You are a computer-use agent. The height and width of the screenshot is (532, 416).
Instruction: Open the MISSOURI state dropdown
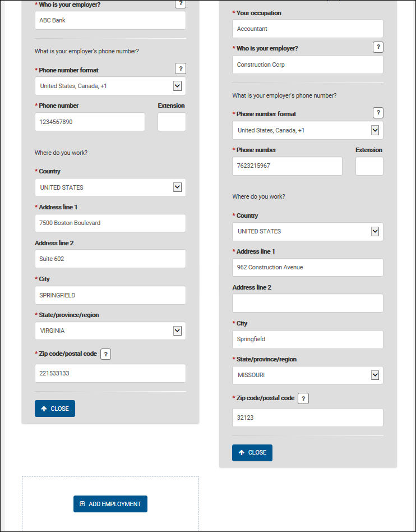375,375
